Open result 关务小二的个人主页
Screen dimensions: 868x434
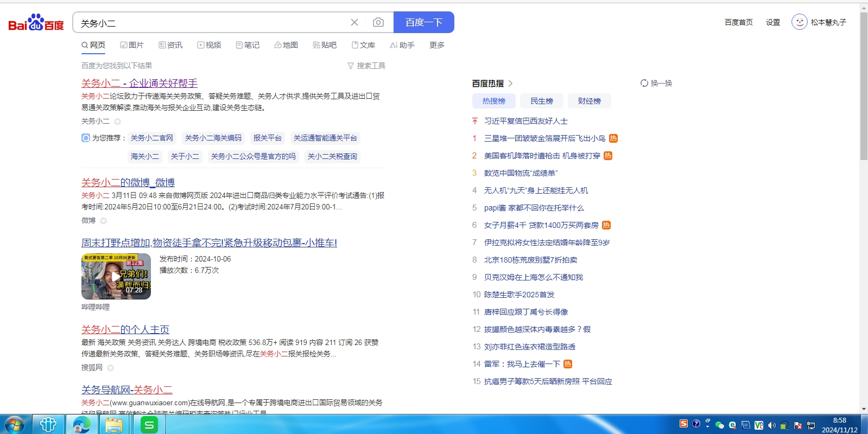click(x=125, y=329)
